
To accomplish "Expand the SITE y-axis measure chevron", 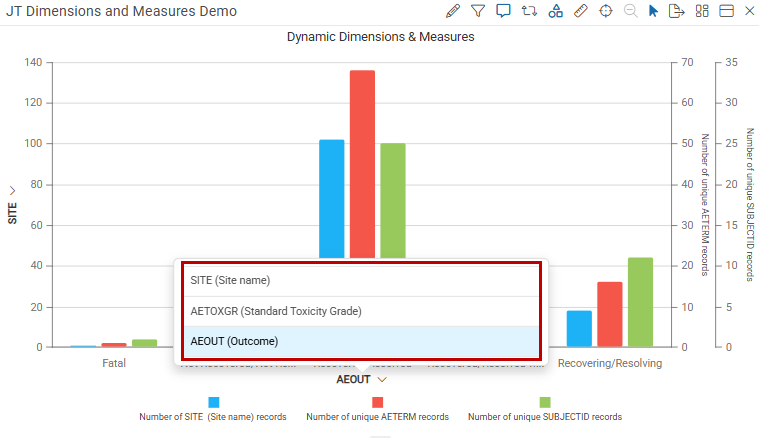I will 12,191.
